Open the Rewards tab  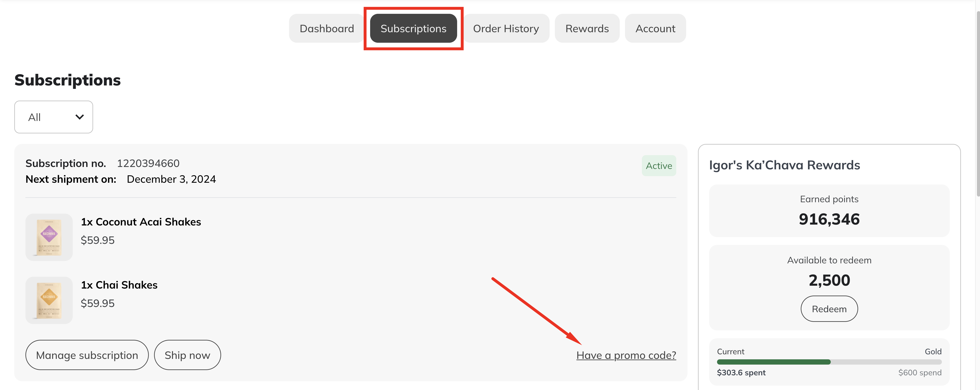coord(587,28)
